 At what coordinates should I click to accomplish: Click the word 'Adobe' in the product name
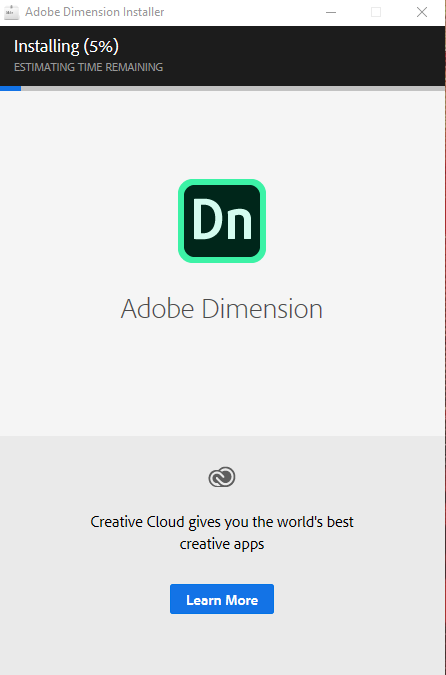(x=158, y=309)
